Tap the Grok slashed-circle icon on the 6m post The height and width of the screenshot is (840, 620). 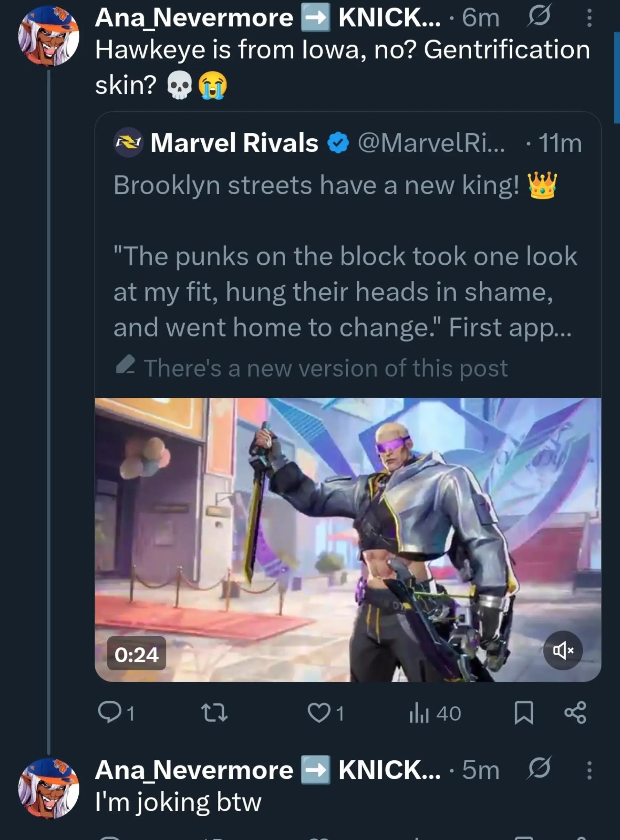tap(538, 16)
